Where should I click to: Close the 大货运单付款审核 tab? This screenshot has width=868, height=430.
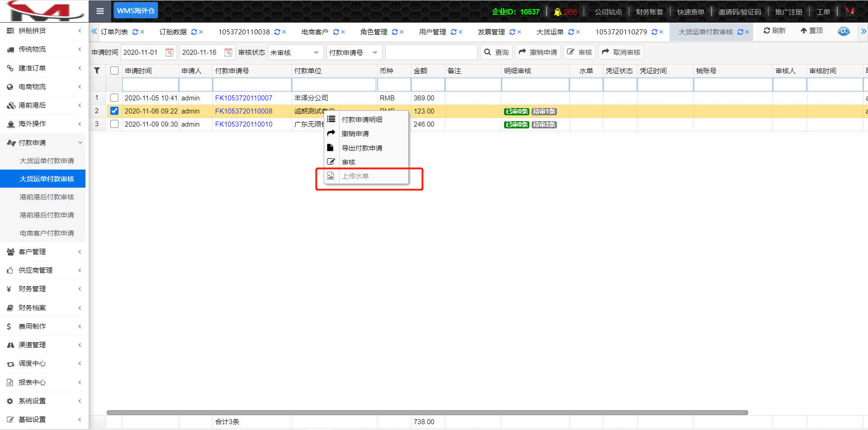point(747,32)
